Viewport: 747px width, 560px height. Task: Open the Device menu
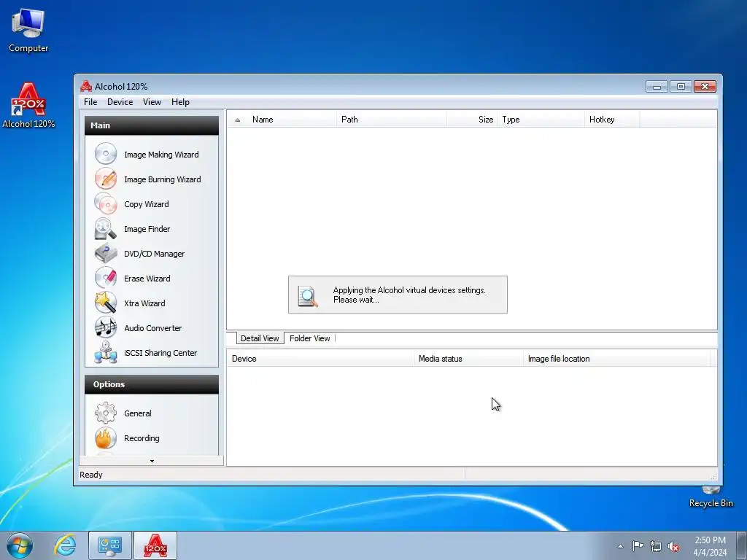pyautogui.click(x=120, y=102)
